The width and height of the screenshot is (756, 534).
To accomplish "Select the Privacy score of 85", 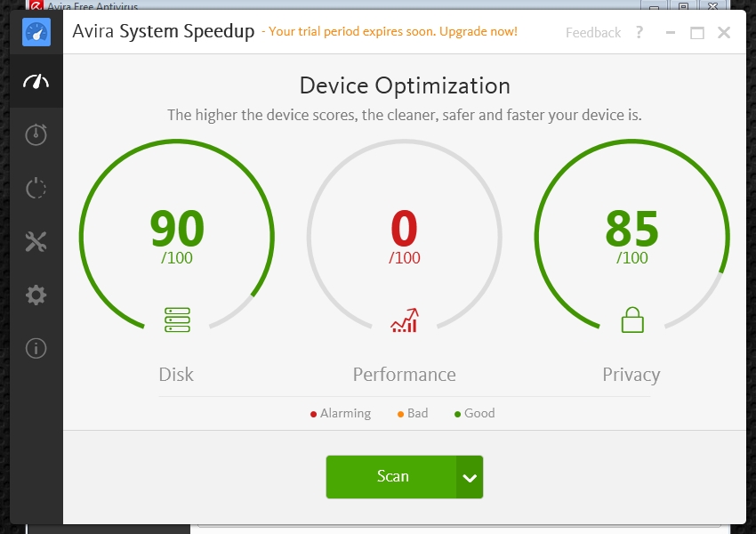I will click(x=632, y=229).
